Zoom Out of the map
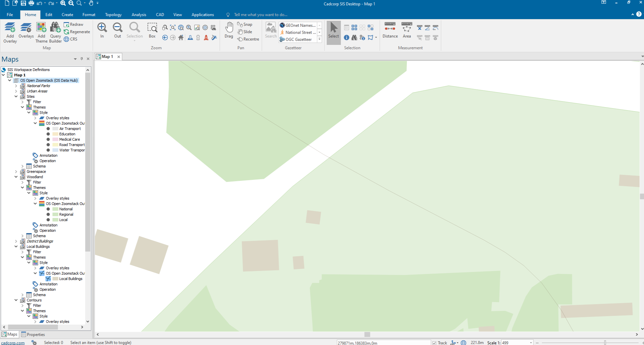Image resolution: width=644 pixels, height=345 pixels. click(x=117, y=30)
